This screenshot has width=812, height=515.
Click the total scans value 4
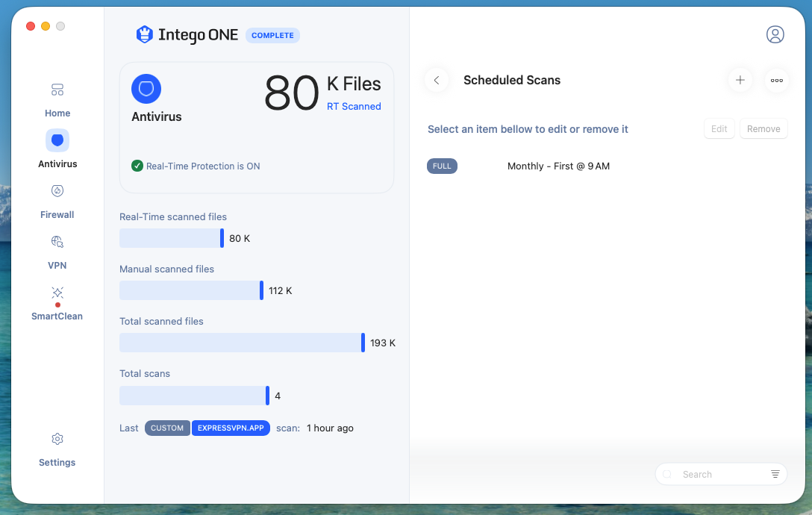[x=278, y=396]
